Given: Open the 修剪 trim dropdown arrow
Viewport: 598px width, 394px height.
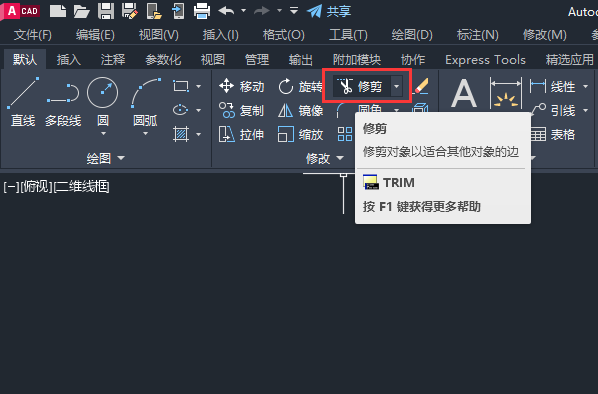Looking at the screenshot, I should pyautogui.click(x=397, y=87).
